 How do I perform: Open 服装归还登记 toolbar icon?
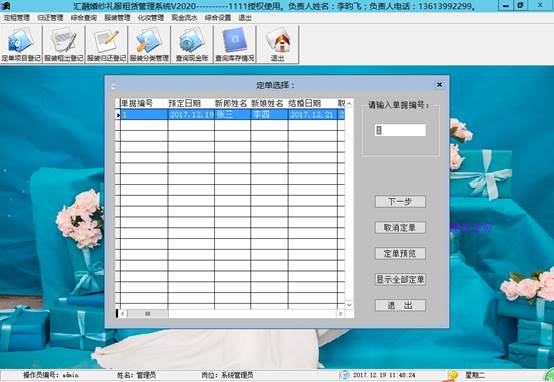pos(106,45)
